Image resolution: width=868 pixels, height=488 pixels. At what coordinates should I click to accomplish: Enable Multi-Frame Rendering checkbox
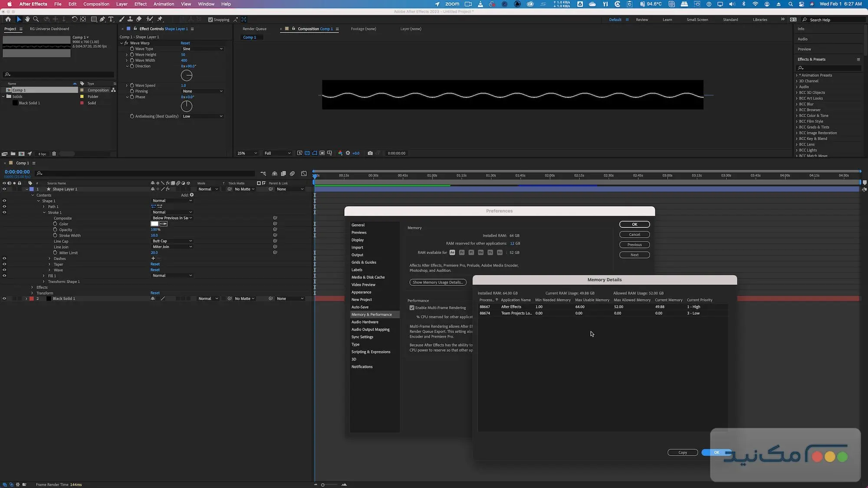click(412, 308)
